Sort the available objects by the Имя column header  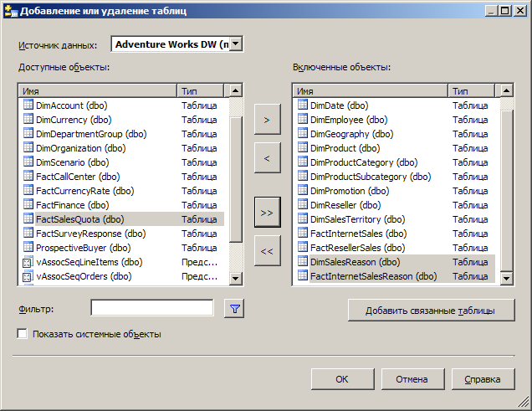[98, 91]
